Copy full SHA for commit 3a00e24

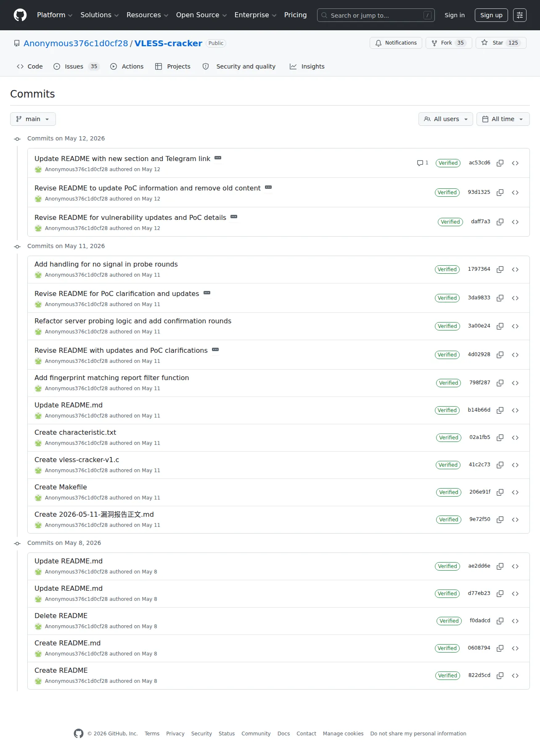pyautogui.click(x=500, y=326)
